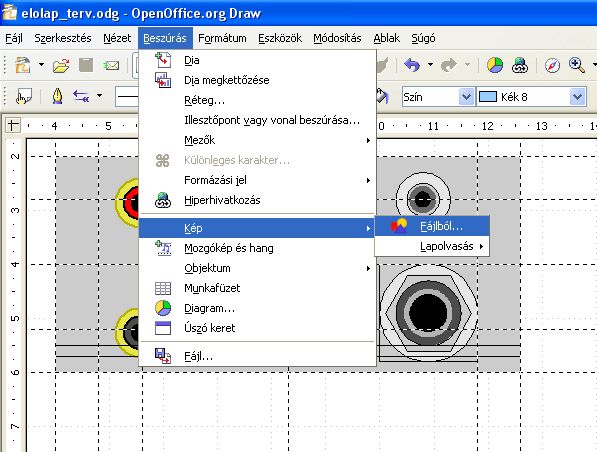The image size is (597, 452).
Task: Open the New document dropdown arrow
Action: pyautogui.click(x=41, y=65)
